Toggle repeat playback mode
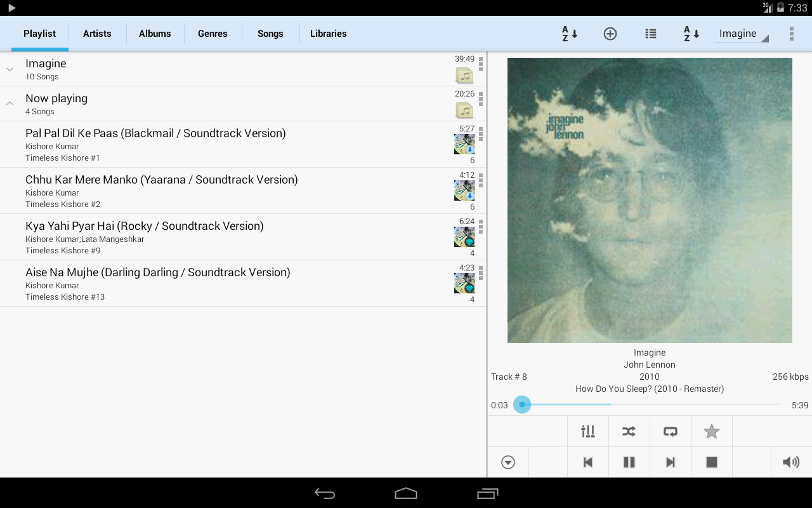 pos(671,432)
